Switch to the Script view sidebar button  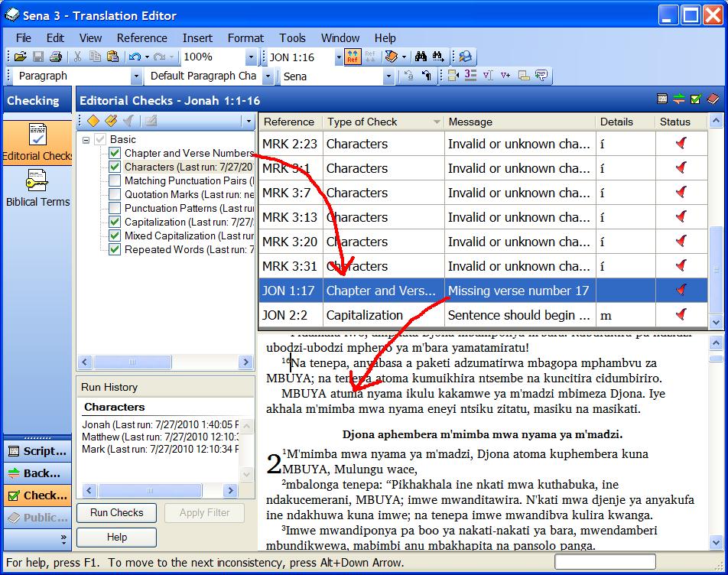(37, 451)
